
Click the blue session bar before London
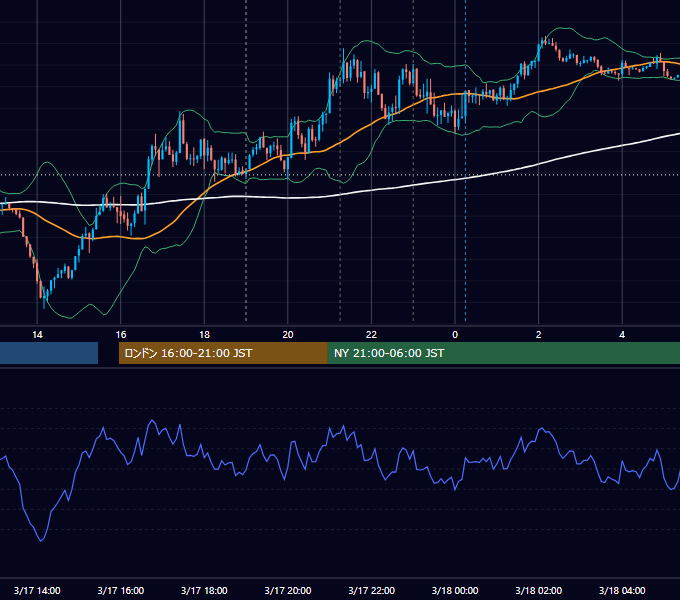49,353
